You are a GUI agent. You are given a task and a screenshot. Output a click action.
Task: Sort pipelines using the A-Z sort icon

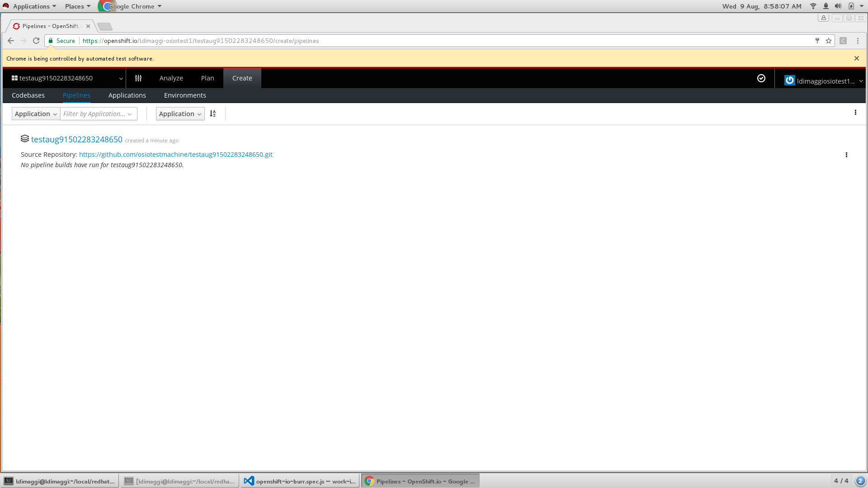click(213, 113)
